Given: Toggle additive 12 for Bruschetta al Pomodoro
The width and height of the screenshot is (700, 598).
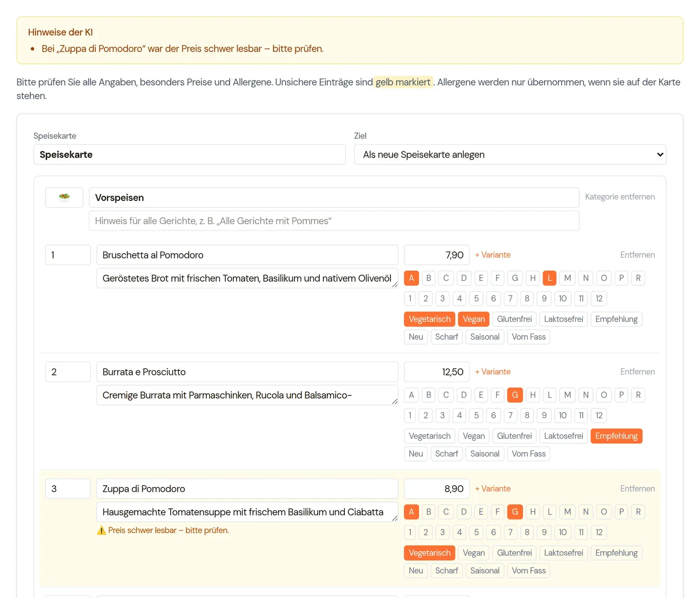Looking at the screenshot, I should pyautogui.click(x=599, y=298).
